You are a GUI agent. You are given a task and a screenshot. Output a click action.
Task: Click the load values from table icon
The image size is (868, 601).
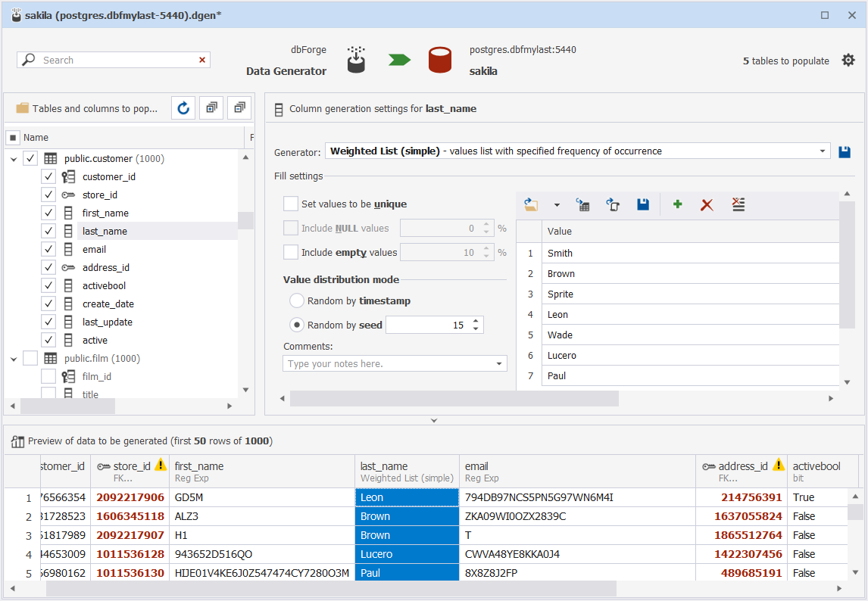click(x=583, y=205)
